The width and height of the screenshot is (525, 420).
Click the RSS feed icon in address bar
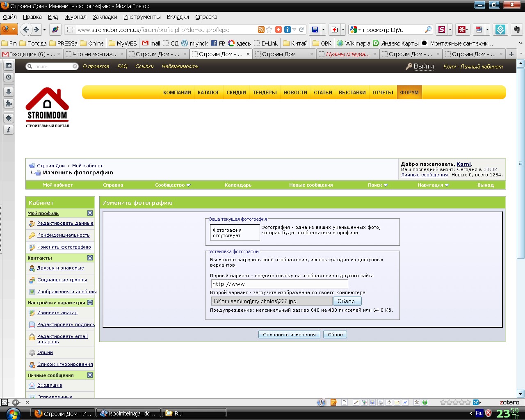[x=261, y=30]
